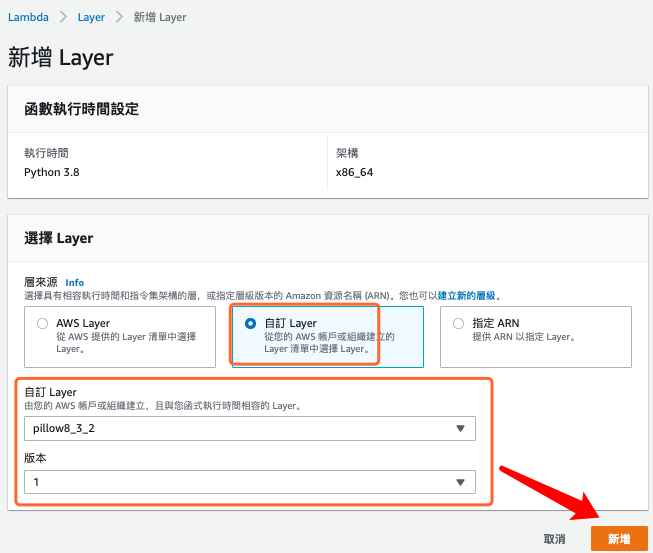Click the 取消 button
Screen dimensions: 653x553
click(554, 539)
